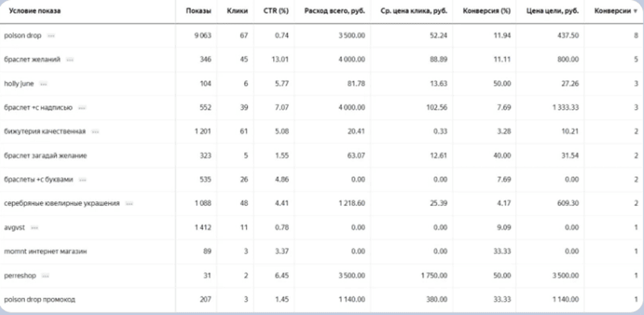
Task: Sort by the 'CTR (%)' column header
Action: 281,11
